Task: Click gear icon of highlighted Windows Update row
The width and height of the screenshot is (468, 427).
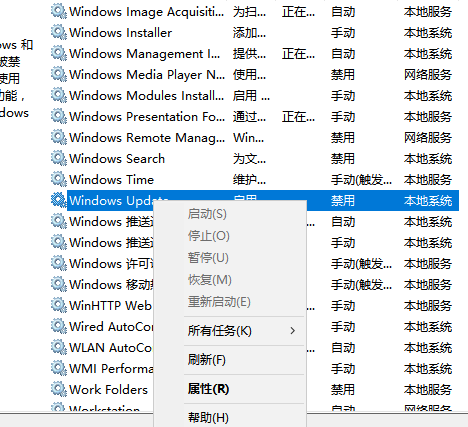Action: click(59, 200)
